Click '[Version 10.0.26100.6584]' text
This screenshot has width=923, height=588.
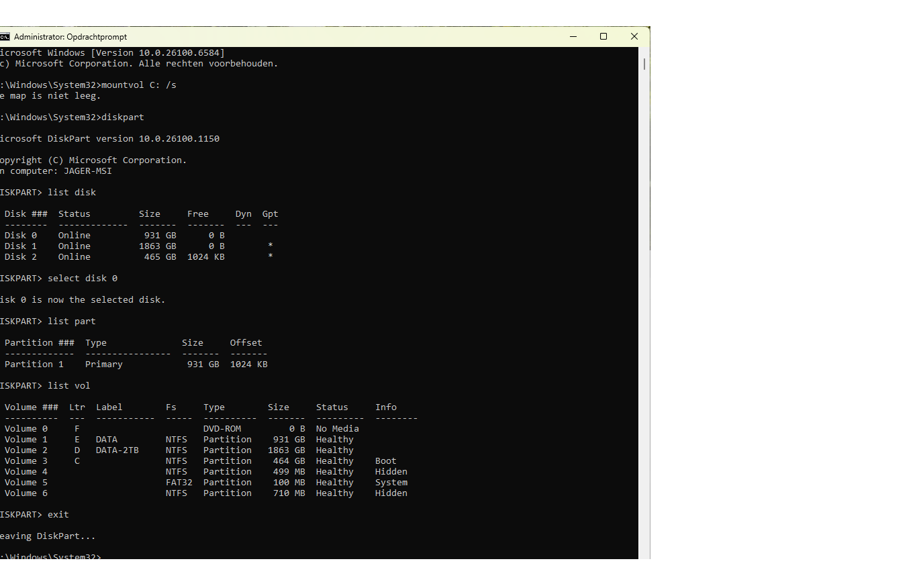coord(158,53)
